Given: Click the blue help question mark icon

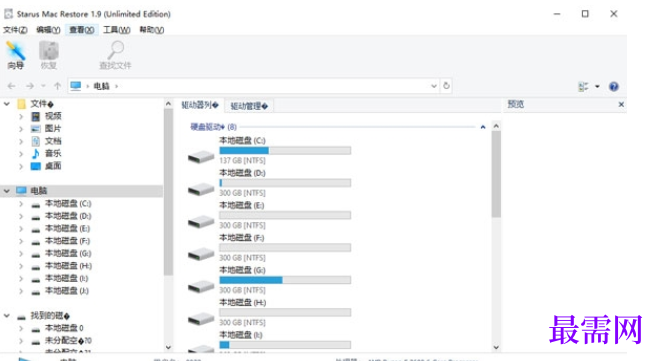Looking at the screenshot, I should click(613, 86).
